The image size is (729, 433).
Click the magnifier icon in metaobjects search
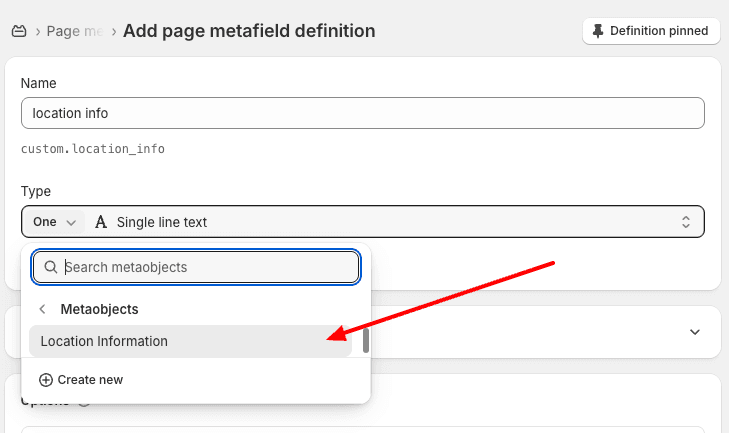(x=50, y=267)
